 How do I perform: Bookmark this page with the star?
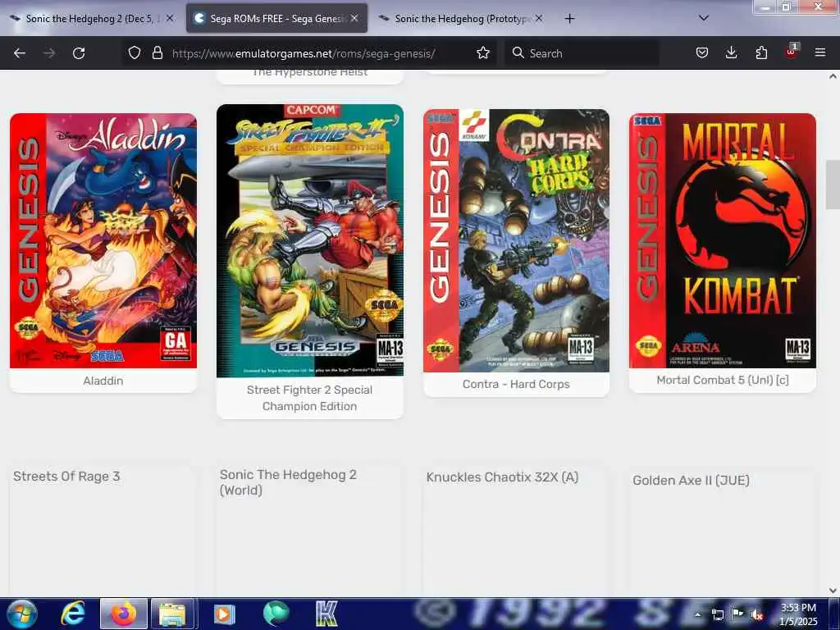click(x=483, y=52)
